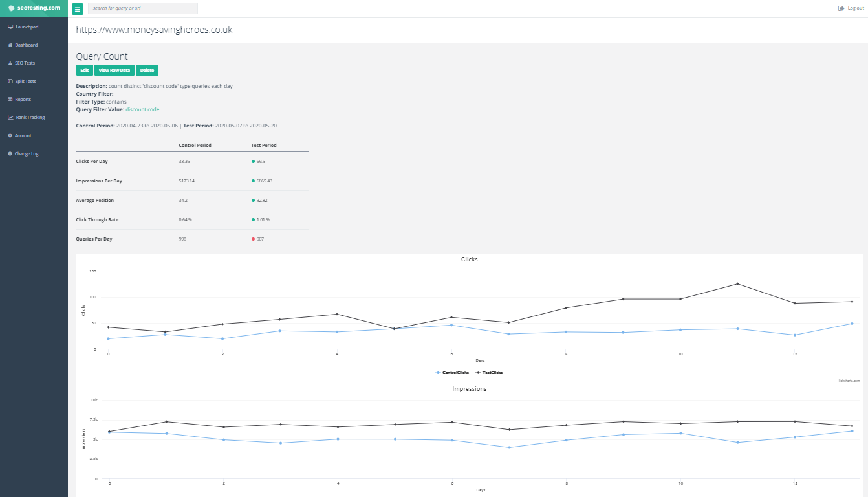The height and width of the screenshot is (497, 868).
Task: Click Clicks Per Day test value 69.5
Action: click(x=261, y=161)
